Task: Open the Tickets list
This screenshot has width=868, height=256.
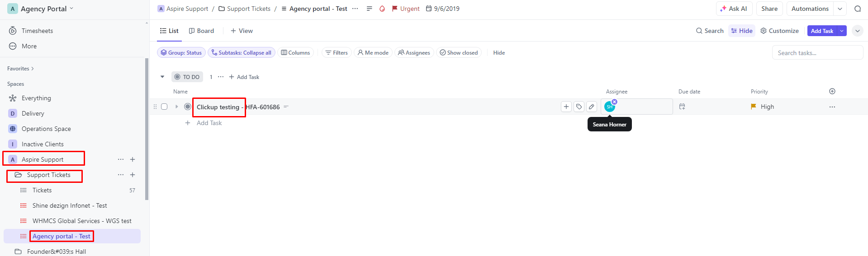Action: coord(42,190)
